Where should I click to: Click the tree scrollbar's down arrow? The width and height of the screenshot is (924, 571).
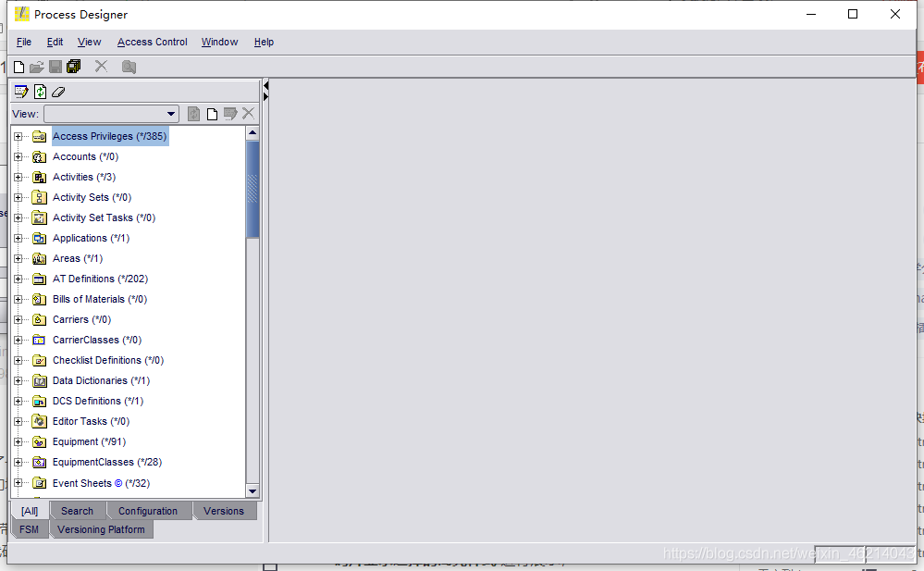pyautogui.click(x=252, y=491)
